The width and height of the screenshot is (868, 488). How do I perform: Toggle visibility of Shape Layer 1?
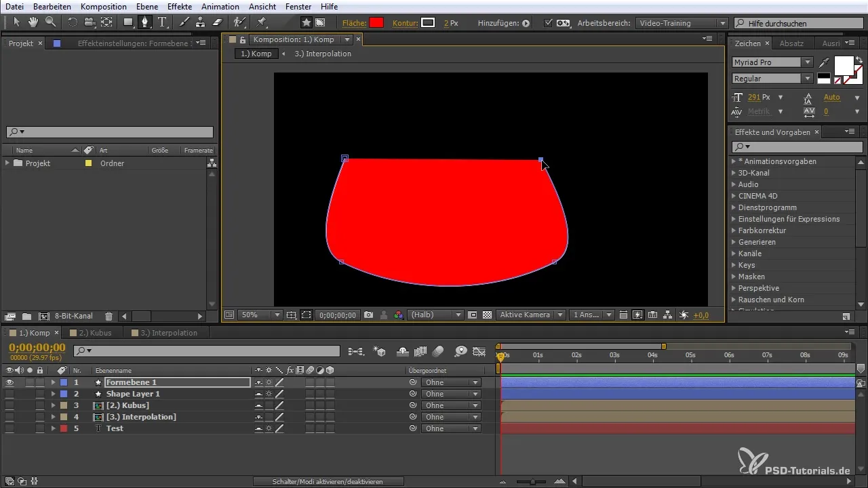coord(9,394)
